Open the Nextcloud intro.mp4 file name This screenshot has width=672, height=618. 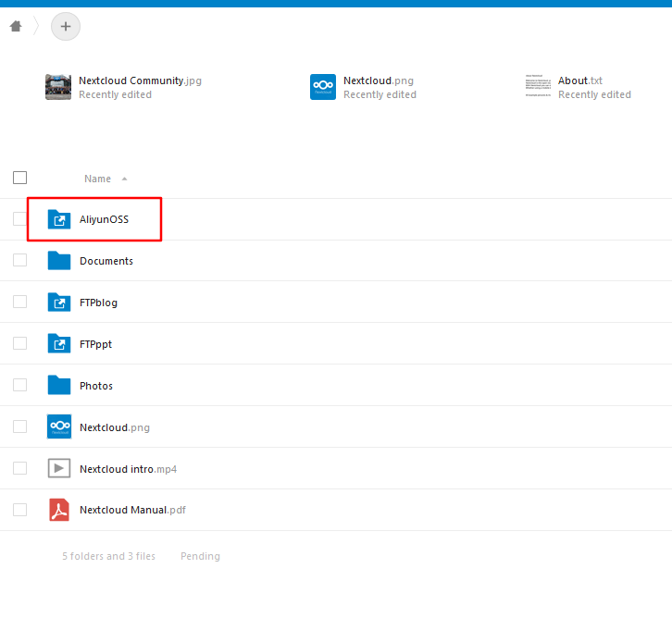[128, 469]
